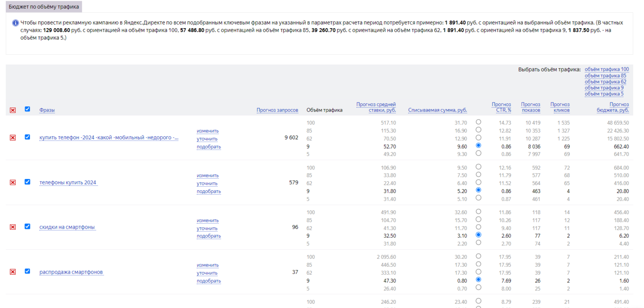Click 'уточнить' for 'телефоны купить 2024'
Image resolution: width=644 pixels, height=308 pixels.
[x=207, y=184]
